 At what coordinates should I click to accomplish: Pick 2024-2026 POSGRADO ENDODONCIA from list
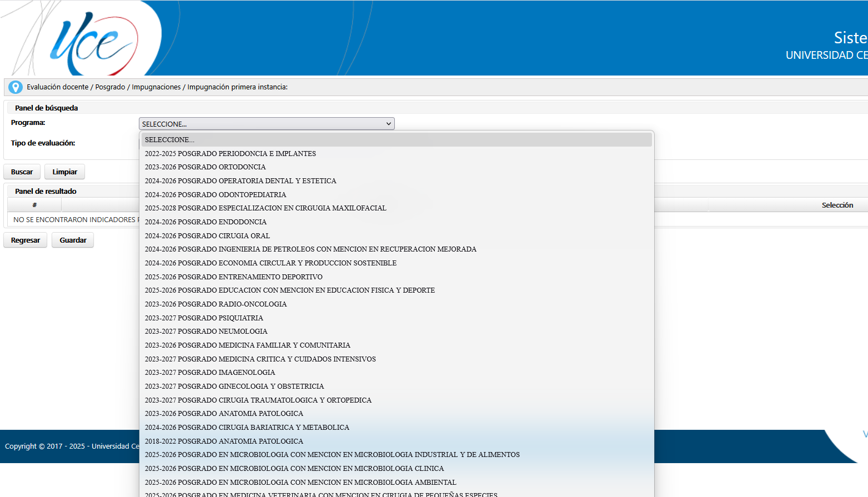click(x=205, y=222)
